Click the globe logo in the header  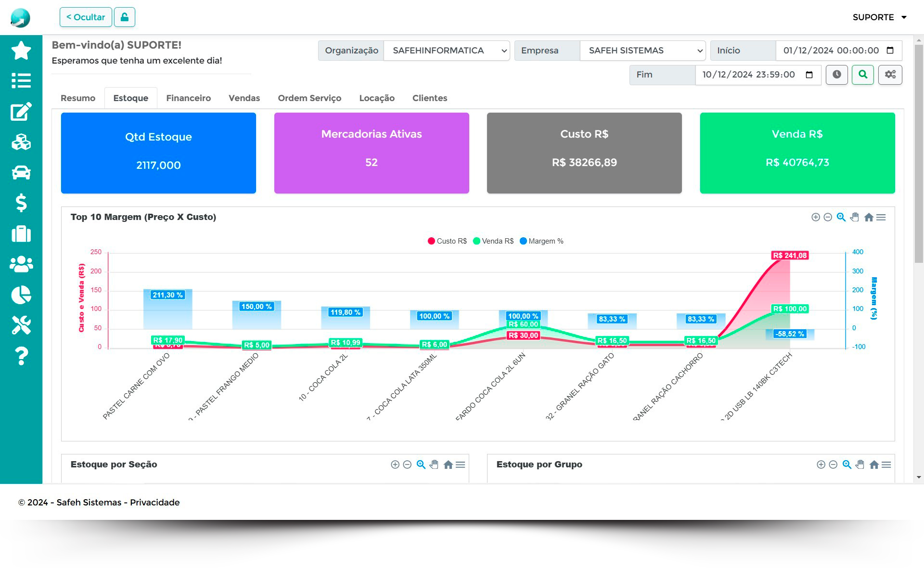[20, 18]
